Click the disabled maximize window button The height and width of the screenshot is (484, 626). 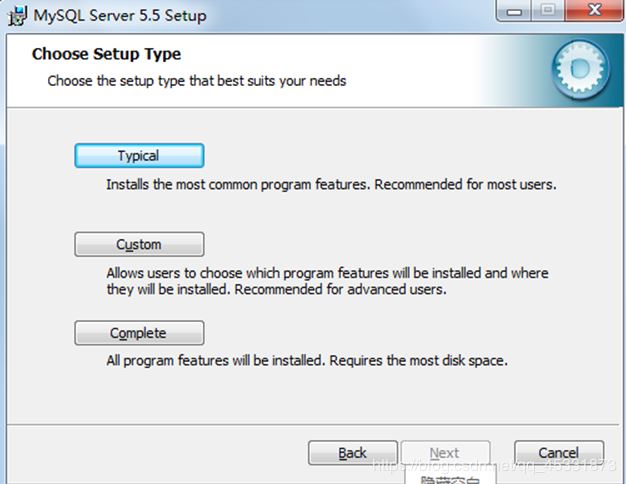[547, 11]
